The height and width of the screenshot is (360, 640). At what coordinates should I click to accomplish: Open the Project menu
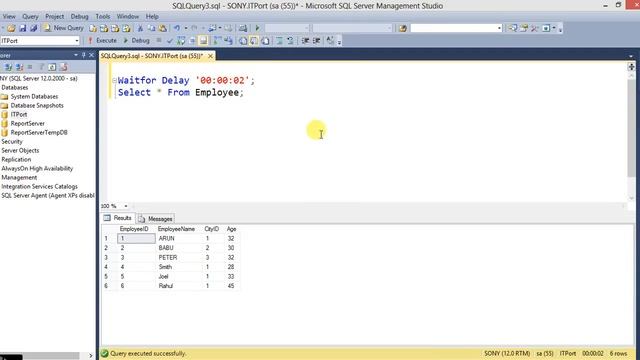pyautogui.click(x=55, y=16)
